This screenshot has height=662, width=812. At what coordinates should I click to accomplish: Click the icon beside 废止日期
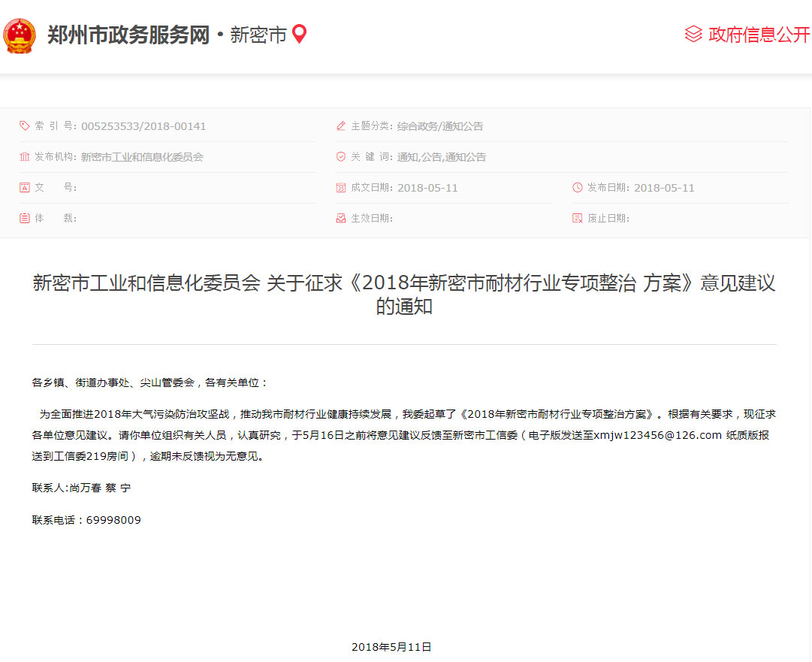[578, 219]
